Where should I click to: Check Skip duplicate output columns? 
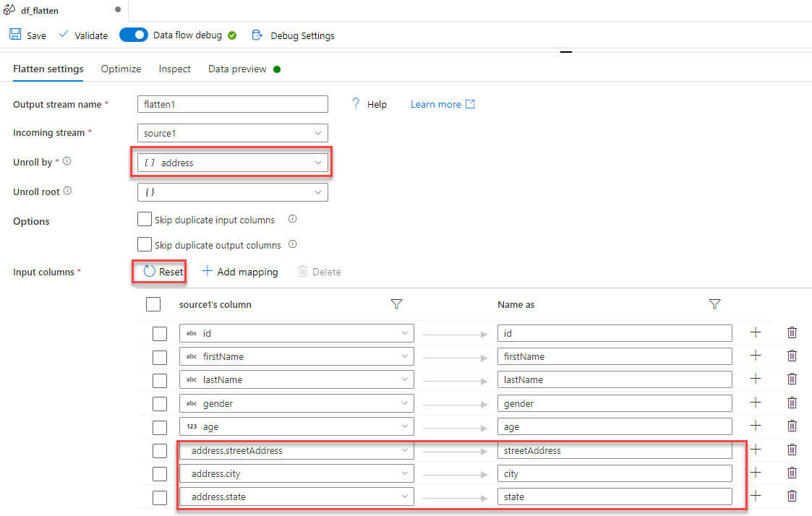(145, 245)
